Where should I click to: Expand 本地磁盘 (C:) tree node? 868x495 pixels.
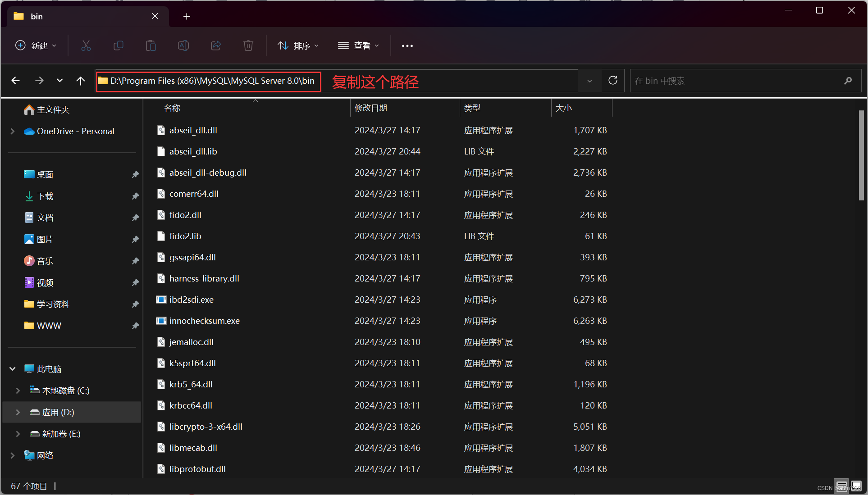pos(18,391)
